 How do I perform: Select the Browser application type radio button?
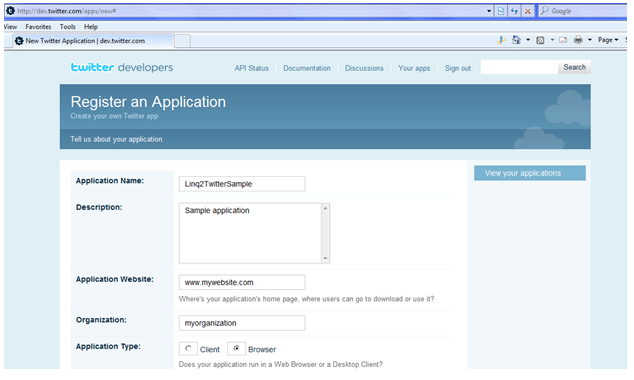tap(237, 348)
